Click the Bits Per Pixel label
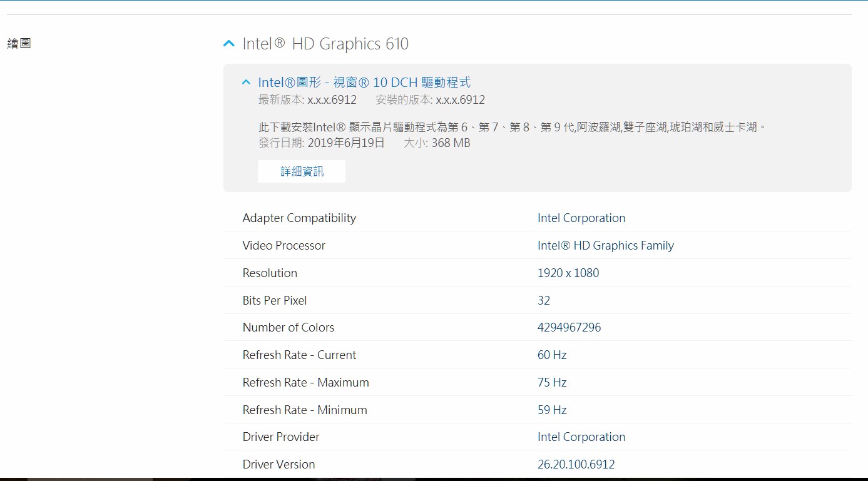Viewport: 868px width, 481px height. point(275,301)
